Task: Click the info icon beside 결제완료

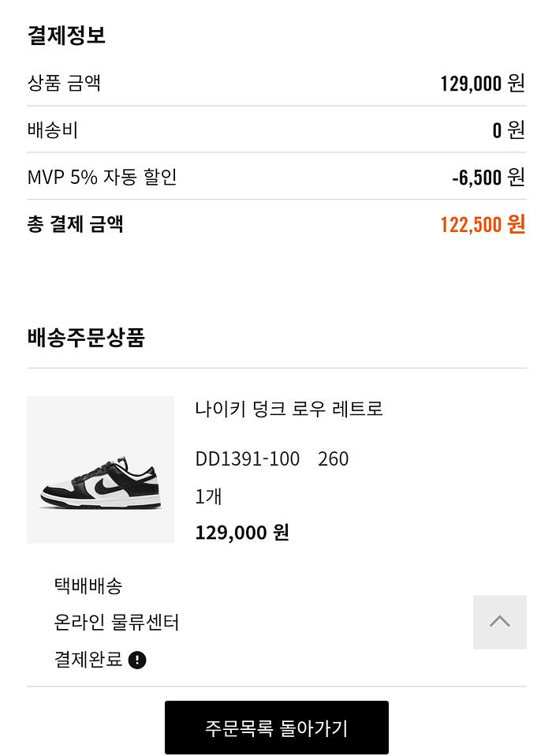Action: (x=137, y=660)
